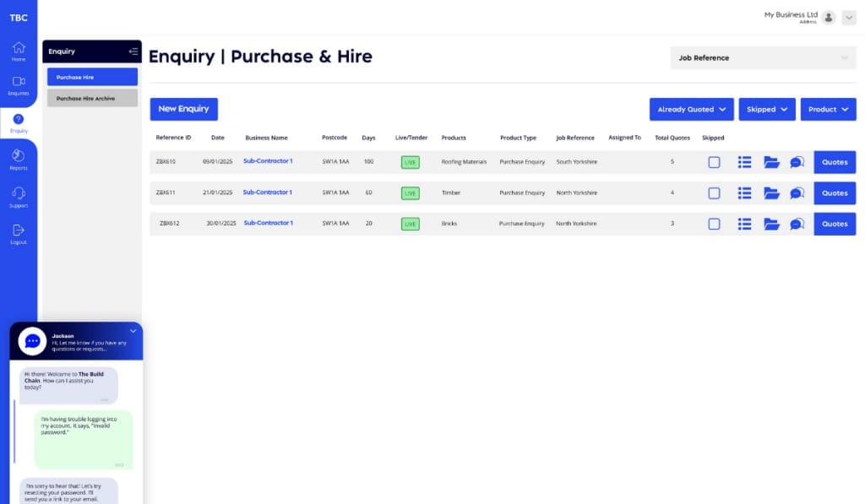Tick the Skipped checkbox for ZBX611
Image resolution: width=865 pixels, height=504 pixels.
pyautogui.click(x=714, y=193)
